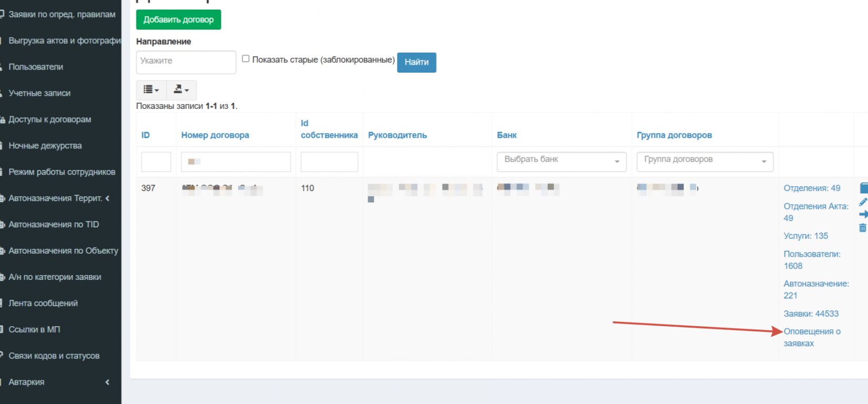The height and width of the screenshot is (404, 868).
Task: Sort table by 'Номер договора' column header
Action: (215, 135)
